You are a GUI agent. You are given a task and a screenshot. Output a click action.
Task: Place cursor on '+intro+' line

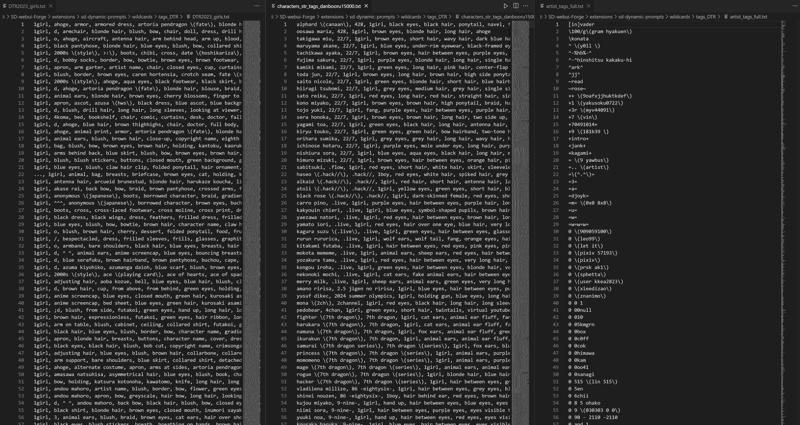(579, 138)
